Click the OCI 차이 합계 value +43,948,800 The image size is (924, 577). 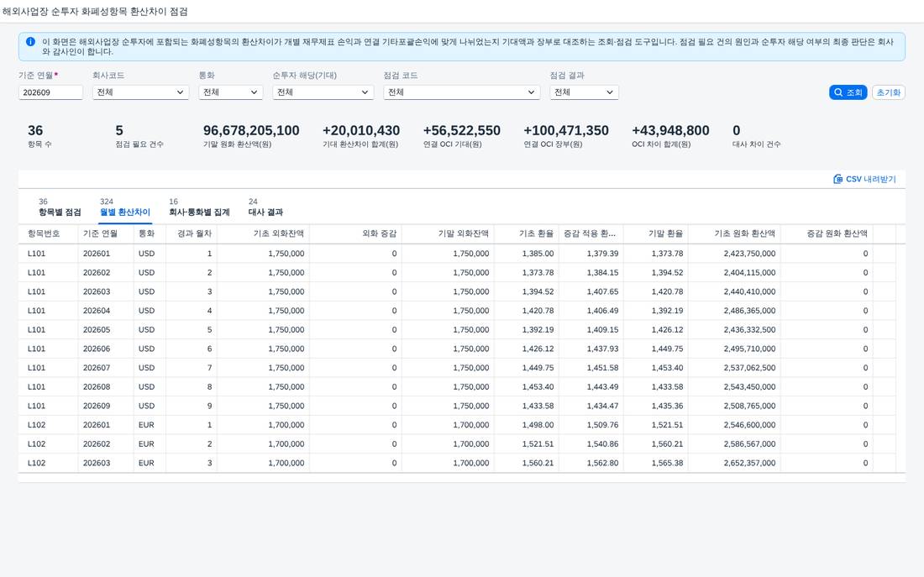(x=670, y=131)
